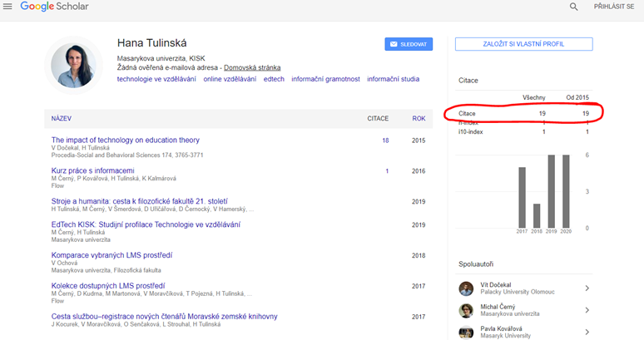Screen dimensions: 644x340
Task: Expand Pavla Kovářová co-author chevron
Action: pos(587,331)
